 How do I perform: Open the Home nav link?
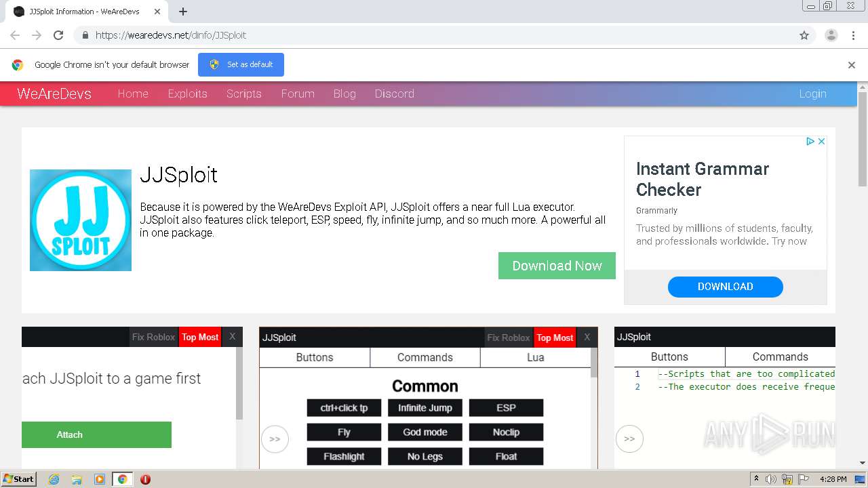(133, 94)
